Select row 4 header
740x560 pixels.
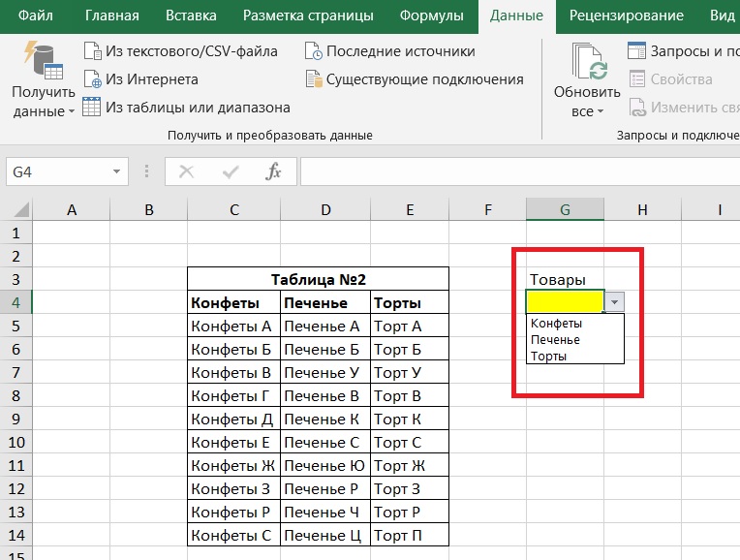click(x=16, y=302)
